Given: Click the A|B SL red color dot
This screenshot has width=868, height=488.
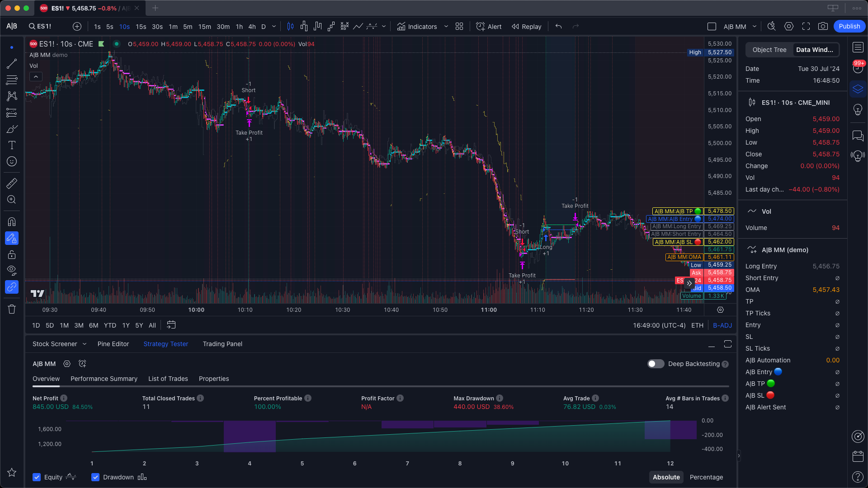Looking at the screenshot, I should click(x=770, y=395).
